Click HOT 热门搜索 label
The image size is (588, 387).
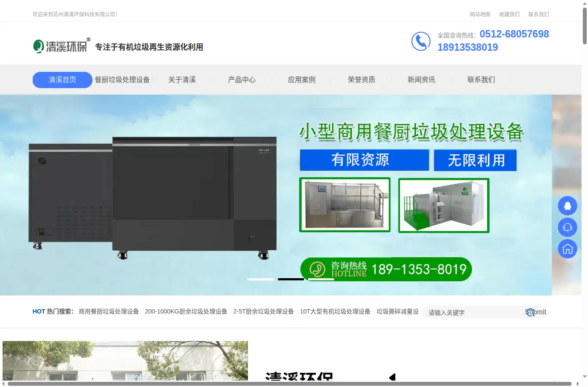[53, 312]
